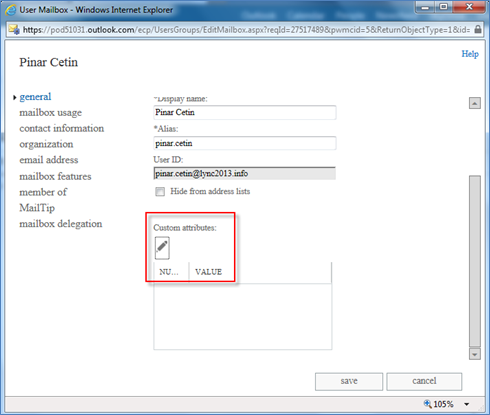Image resolution: width=490 pixels, height=415 pixels.
Task: Click the pencil edit icon for custom attributes
Action: tap(162, 248)
